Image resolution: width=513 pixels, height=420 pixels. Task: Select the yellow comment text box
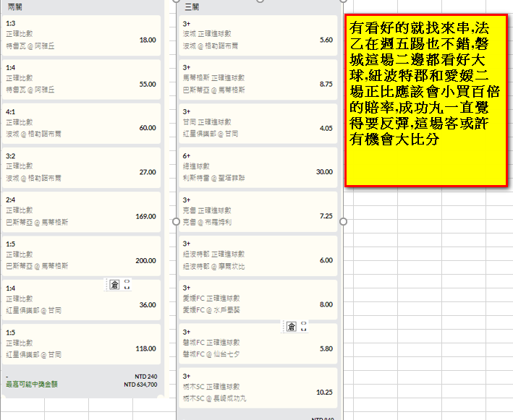pos(426,100)
